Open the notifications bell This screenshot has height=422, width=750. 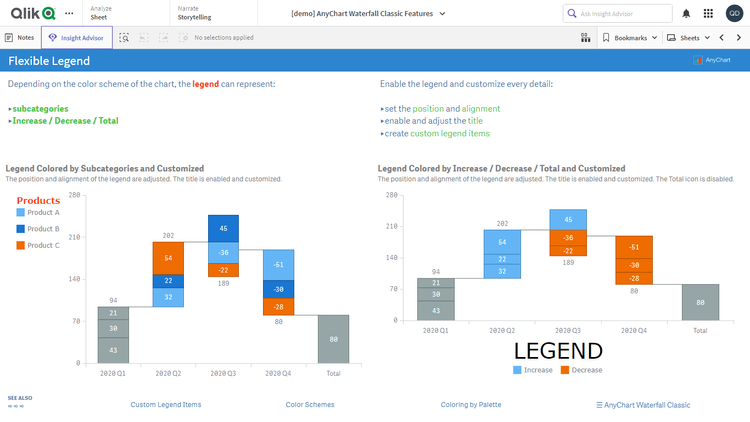pyautogui.click(x=686, y=13)
